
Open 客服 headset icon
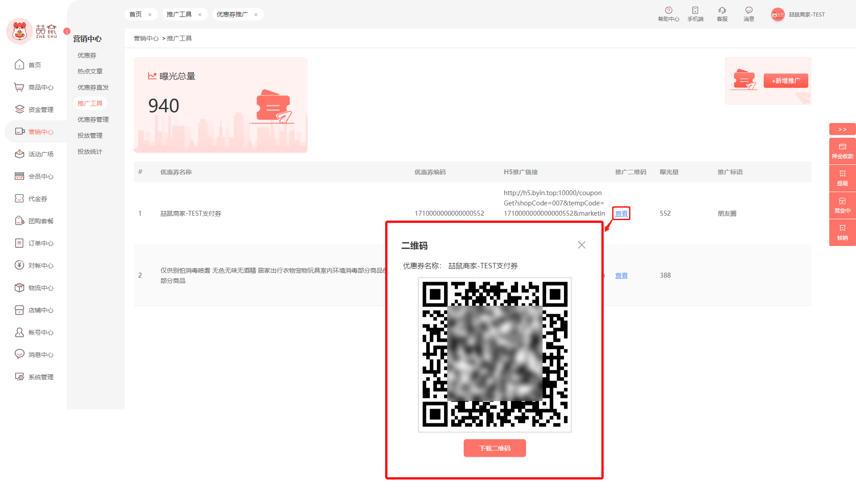722,10
